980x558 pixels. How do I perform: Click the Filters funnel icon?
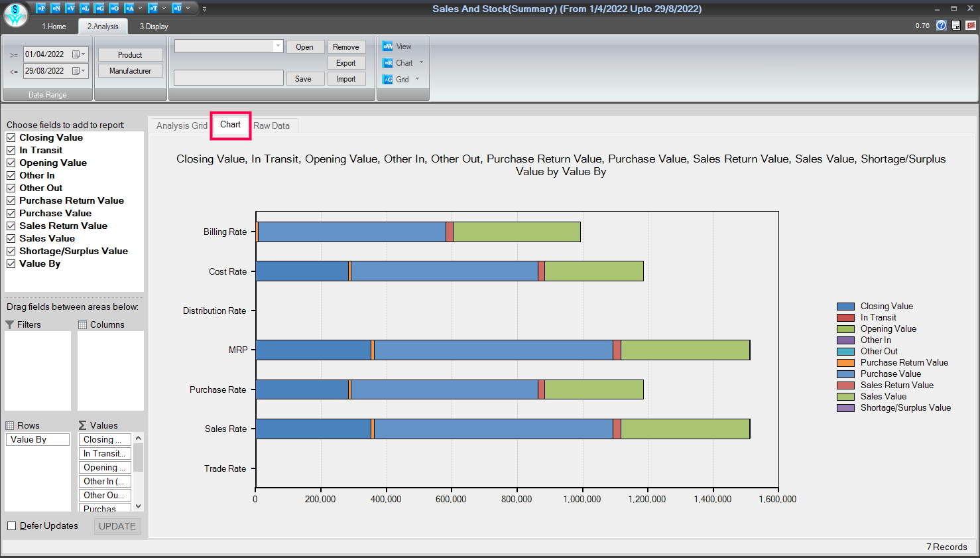click(10, 324)
